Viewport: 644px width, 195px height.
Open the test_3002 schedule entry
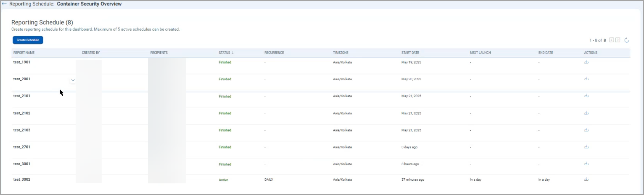click(22, 179)
